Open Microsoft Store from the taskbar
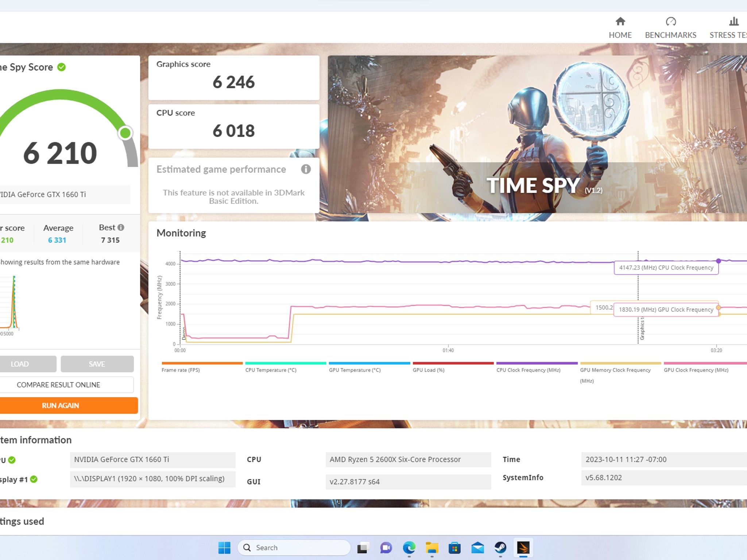 (454, 548)
